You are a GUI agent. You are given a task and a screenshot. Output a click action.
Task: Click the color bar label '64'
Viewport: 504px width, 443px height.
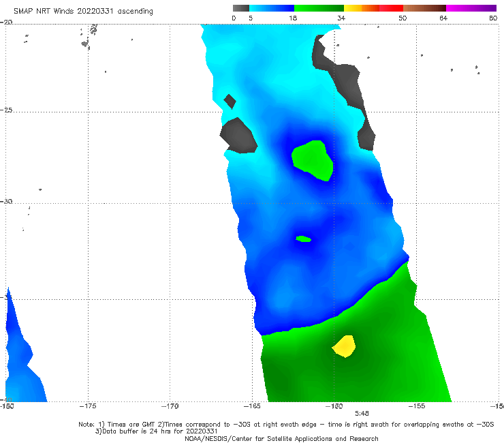443,18
